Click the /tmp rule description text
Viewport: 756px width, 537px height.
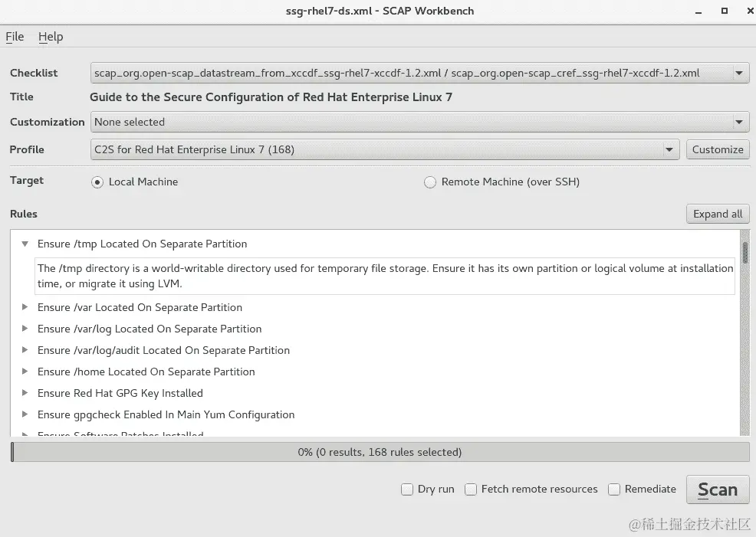click(x=385, y=276)
